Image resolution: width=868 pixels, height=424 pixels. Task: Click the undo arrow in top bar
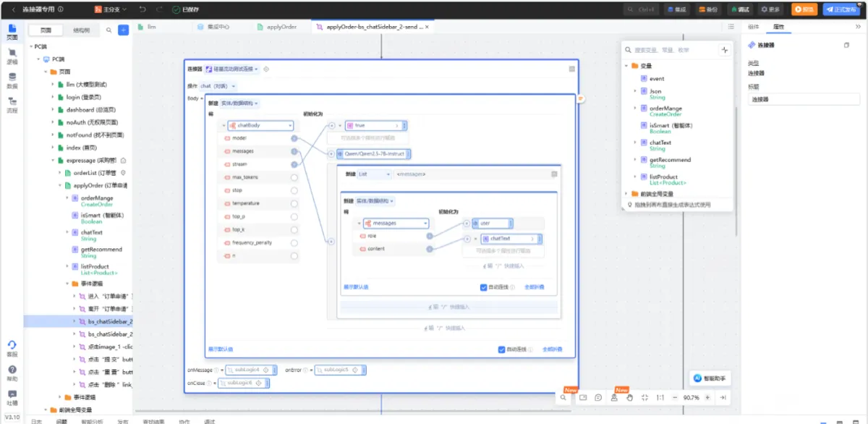click(142, 9)
